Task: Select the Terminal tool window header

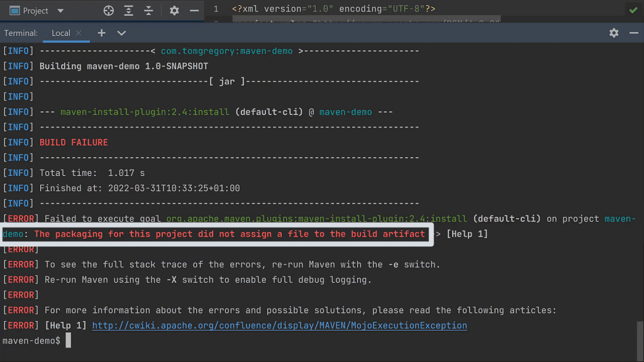Action: [x=21, y=33]
